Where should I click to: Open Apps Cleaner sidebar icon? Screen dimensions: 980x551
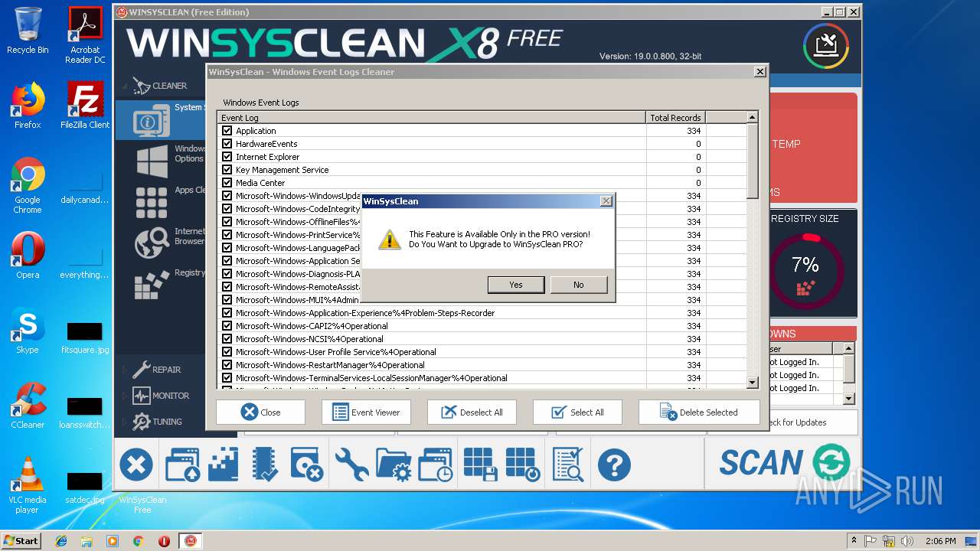152,202
